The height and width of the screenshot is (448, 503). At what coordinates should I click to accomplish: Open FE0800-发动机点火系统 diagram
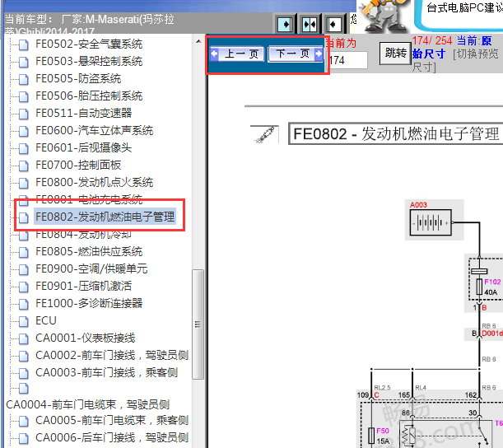tap(95, 182)
